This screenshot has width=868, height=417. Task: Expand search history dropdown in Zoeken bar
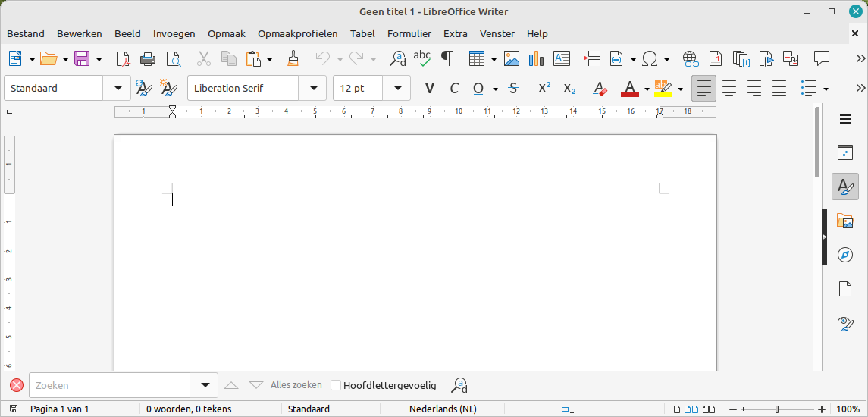pos(205,385)
